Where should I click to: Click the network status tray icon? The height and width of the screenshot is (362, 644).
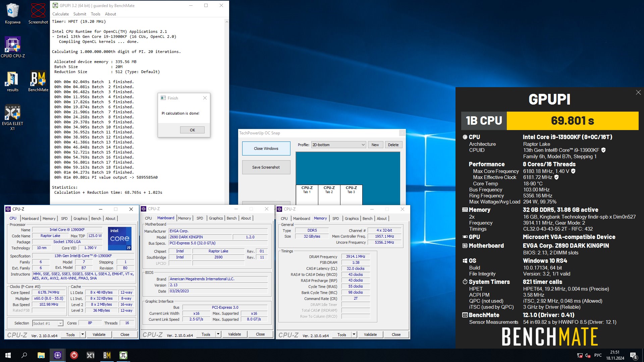coord(580,355)
